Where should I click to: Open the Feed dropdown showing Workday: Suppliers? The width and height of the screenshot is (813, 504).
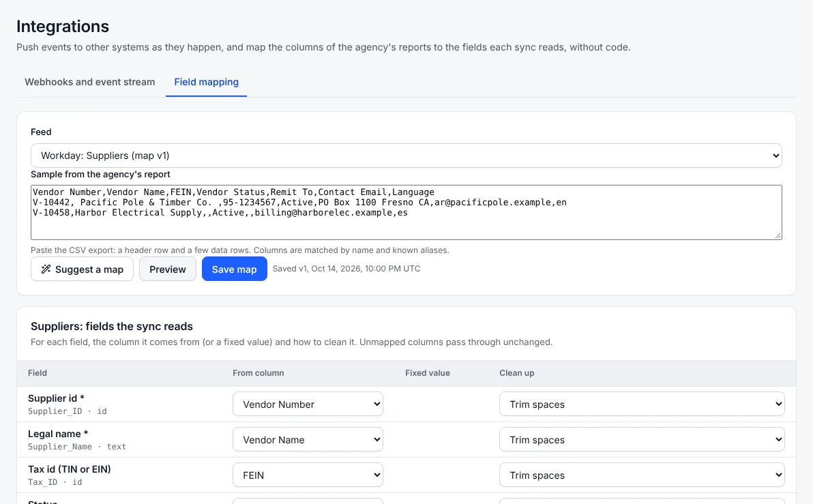pyautogui.click(x=406, y=155)
